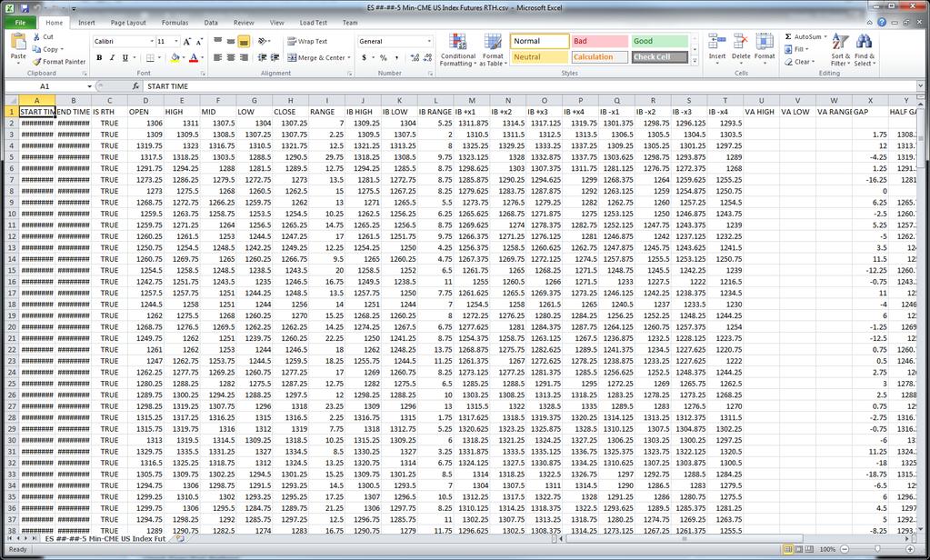The image size is (930, 560).
Task: Apply percent style
Action: 383,57
